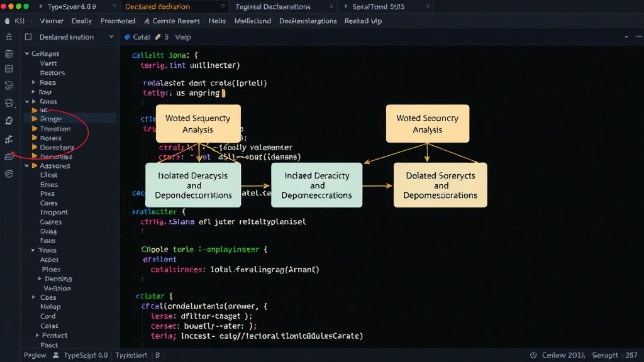Image resolution: width=644 pixels, height=362 pixels.
Task: Click the panel layout icon before Declared enation
Action: point(28,37)
